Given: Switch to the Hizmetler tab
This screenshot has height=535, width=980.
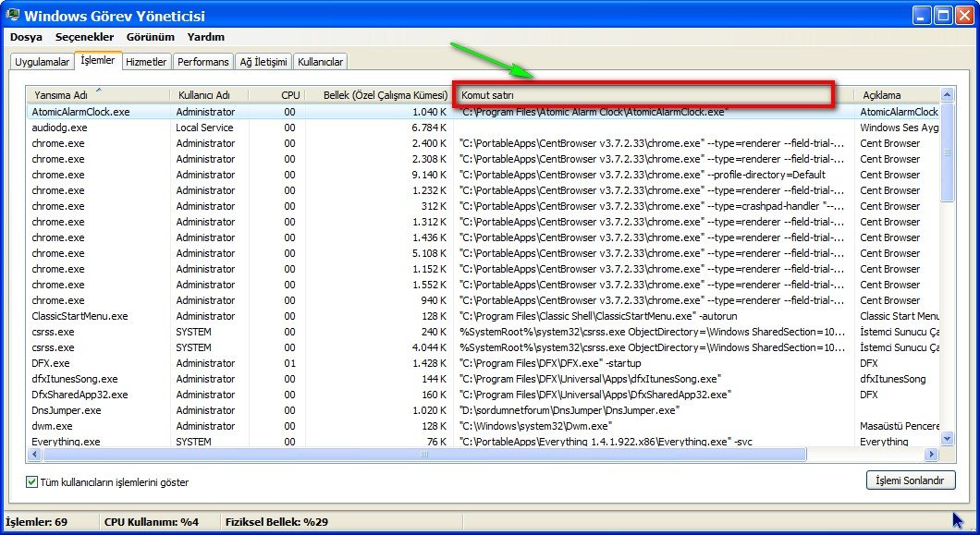Looking at the screenshot, I should point(146,62).
